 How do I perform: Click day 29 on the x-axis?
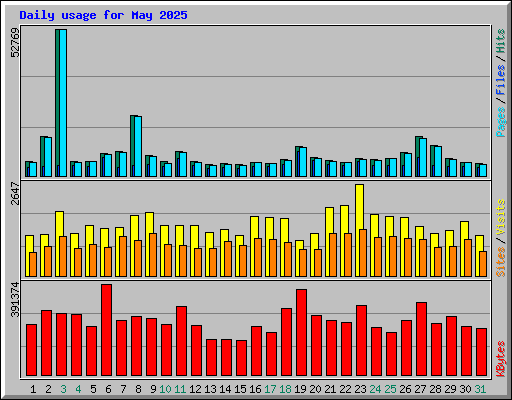[450, 389]
